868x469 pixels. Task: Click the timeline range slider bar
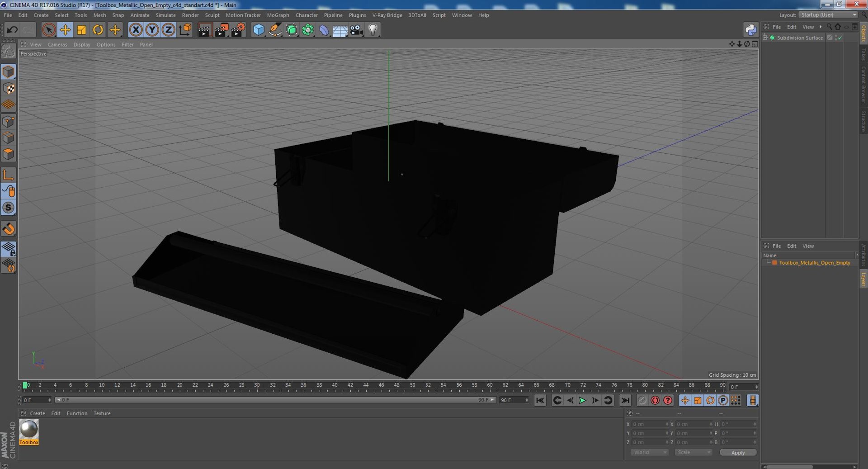tap(275, 400)
